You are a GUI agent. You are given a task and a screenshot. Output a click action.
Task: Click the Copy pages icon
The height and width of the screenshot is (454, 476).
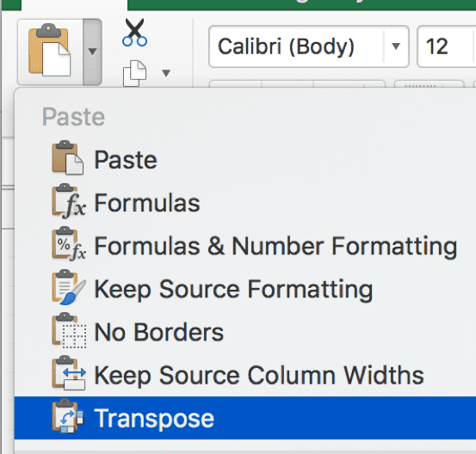(134, 74)
